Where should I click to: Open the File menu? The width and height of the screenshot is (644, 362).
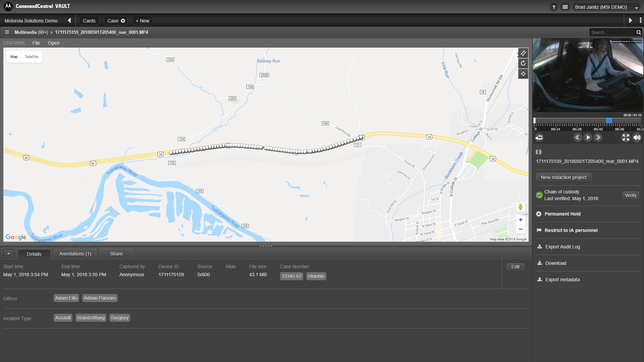(x=36, y=43)
